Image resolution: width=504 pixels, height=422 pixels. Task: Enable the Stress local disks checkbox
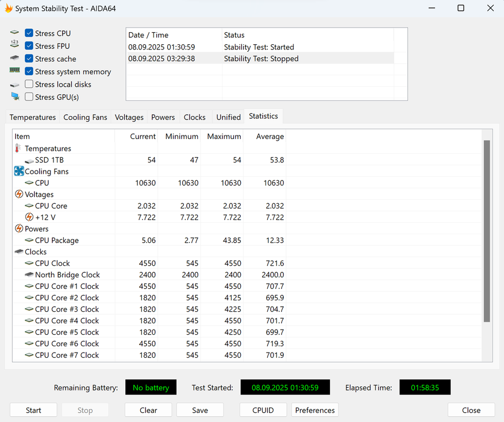(29, 84)
